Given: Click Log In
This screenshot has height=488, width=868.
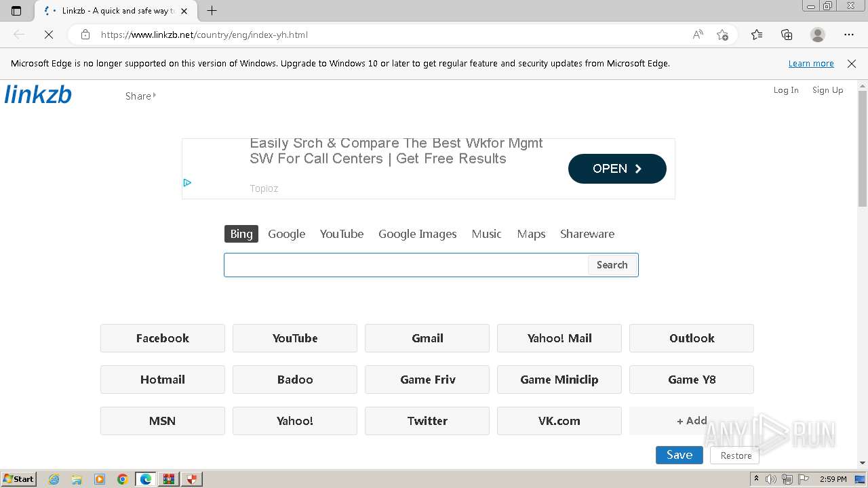Looking at the screenshot, I should [786, 90].
